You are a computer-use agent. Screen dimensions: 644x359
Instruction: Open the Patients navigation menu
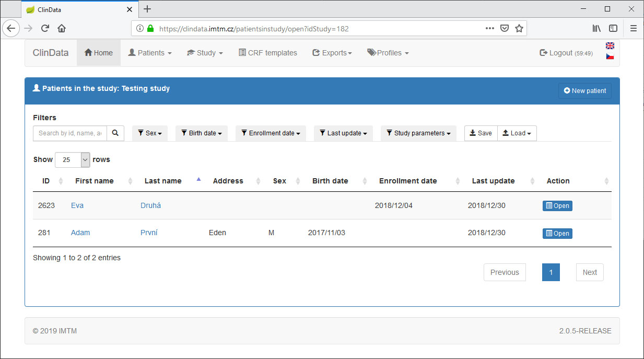pos(150,53)
